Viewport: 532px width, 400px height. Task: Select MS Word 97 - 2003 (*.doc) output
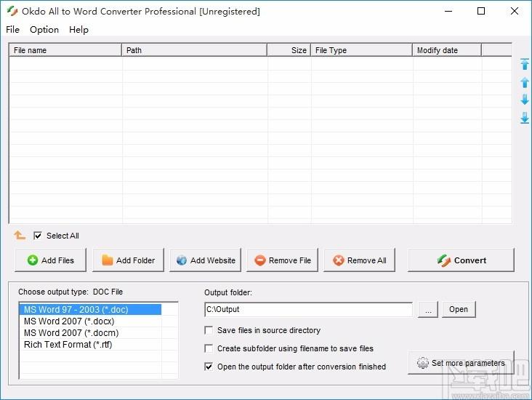click(91, 310)
